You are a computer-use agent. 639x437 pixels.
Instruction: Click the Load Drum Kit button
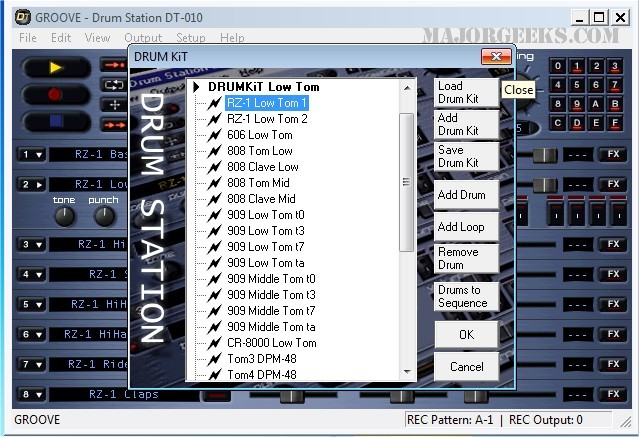point(466,93)
